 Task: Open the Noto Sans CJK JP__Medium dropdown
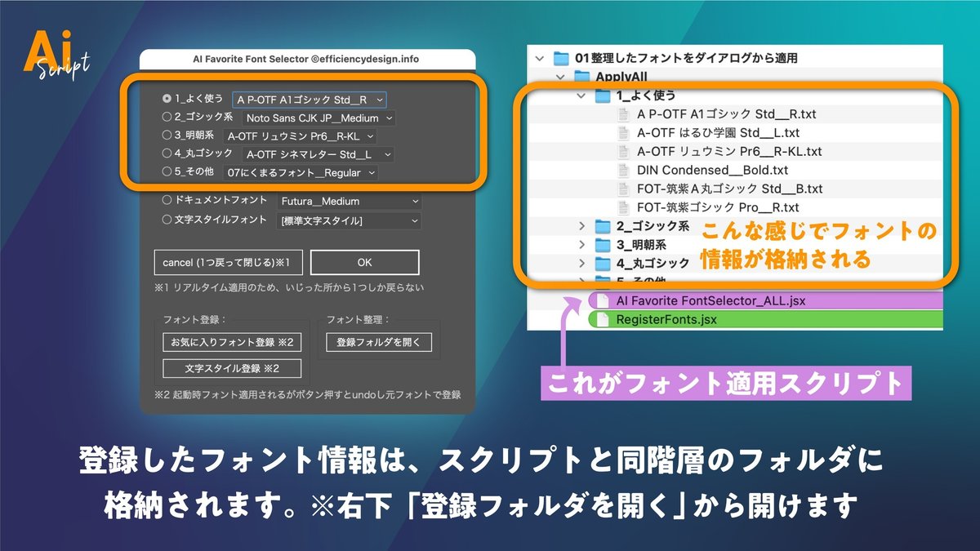(x=319, y=118)
